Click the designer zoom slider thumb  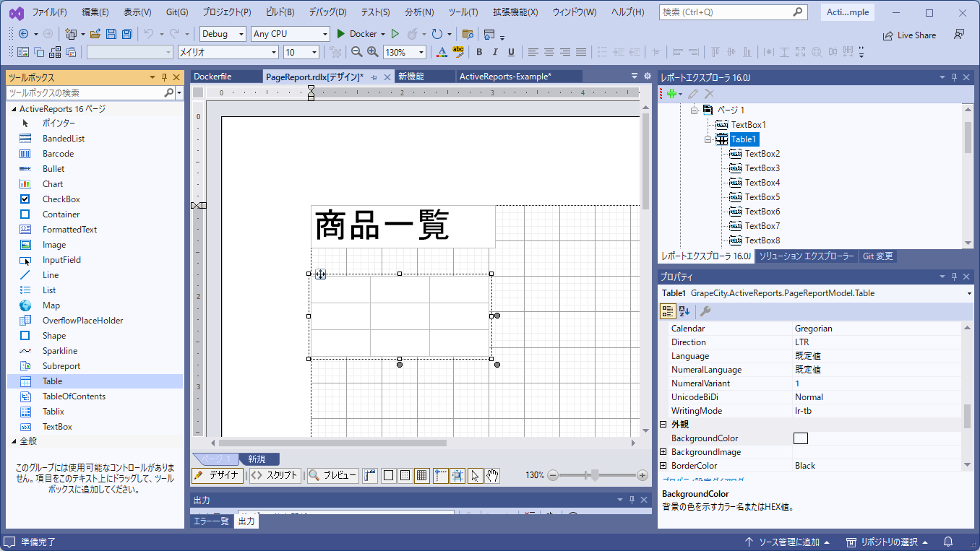(595, 475)
